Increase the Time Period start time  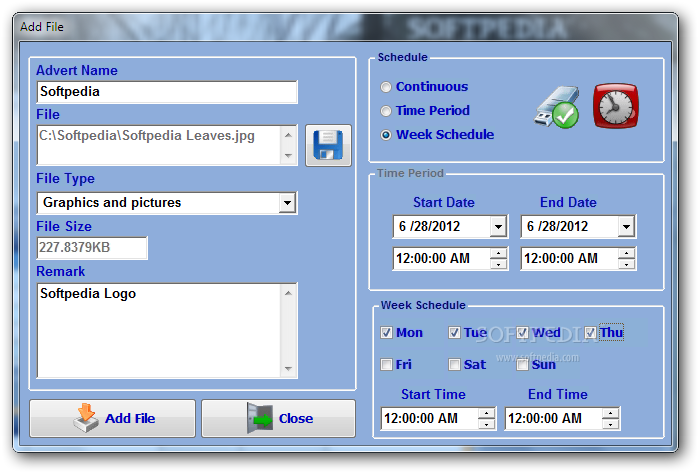point(498,254)
